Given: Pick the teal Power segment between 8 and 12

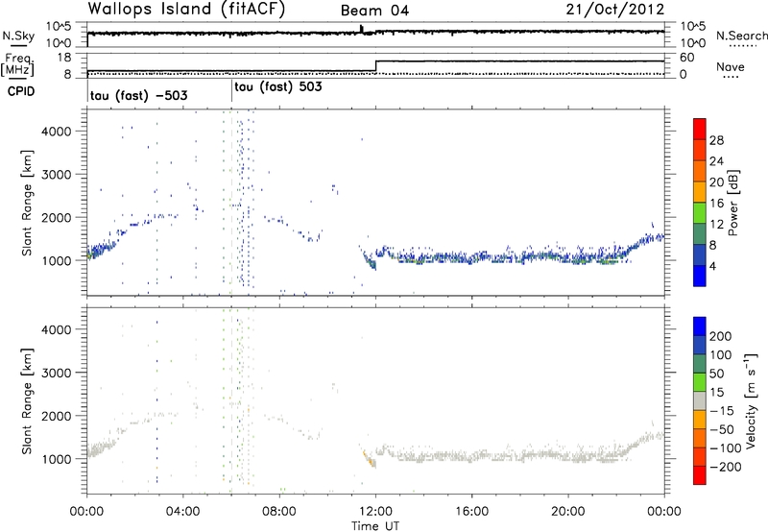Looking at the screenshot, I should tap(700, 234).
